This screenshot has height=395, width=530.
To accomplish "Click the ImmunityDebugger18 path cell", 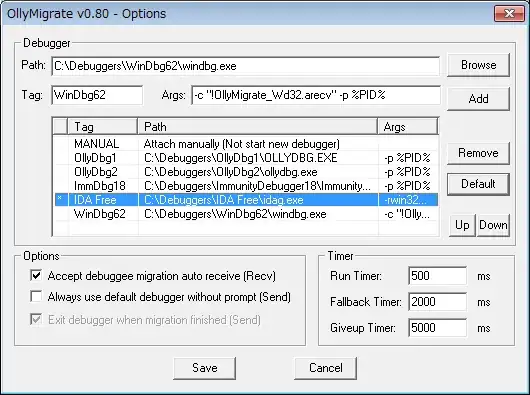I will 258,186.
